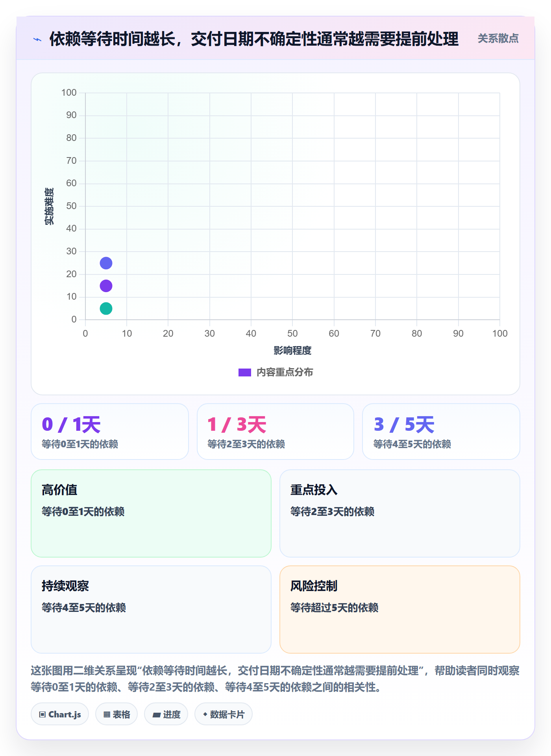This screenshot has width=551, height=756.
Task: Click 等待超过5天的依赖 text in 风险控制 card
Action: click(x=334, y=608)
